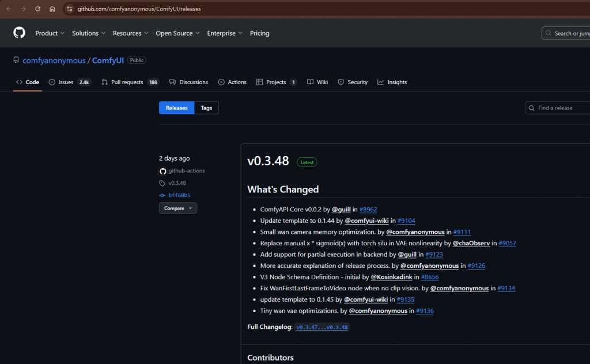590x364 pixels.
Task: Open pull request #9136
Action: [x=425, y=311]
